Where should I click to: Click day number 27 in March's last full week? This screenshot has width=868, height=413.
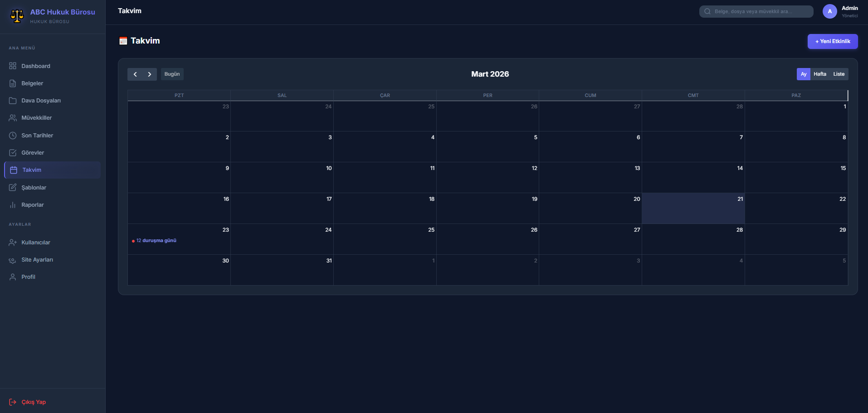tap(637, 230)
